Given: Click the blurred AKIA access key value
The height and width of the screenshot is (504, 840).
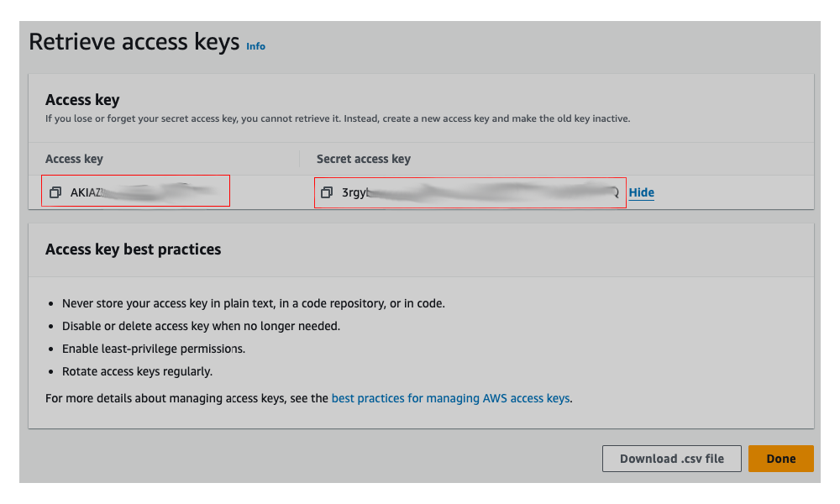Looking at the screenshot, I should (x=143, y=192).
